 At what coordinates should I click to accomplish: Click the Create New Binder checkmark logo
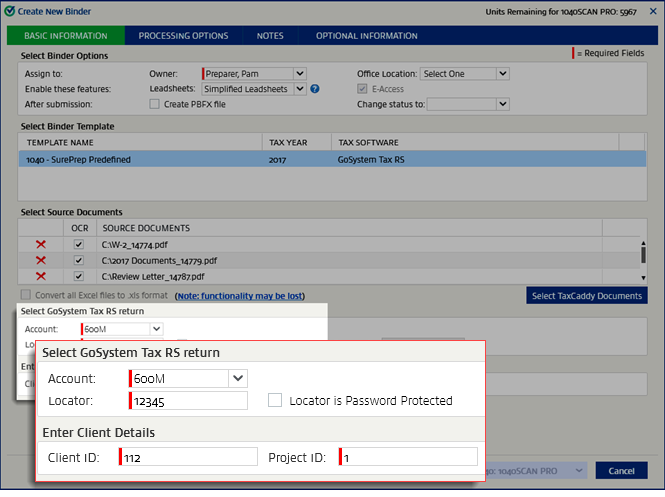(x=9, y=11)
